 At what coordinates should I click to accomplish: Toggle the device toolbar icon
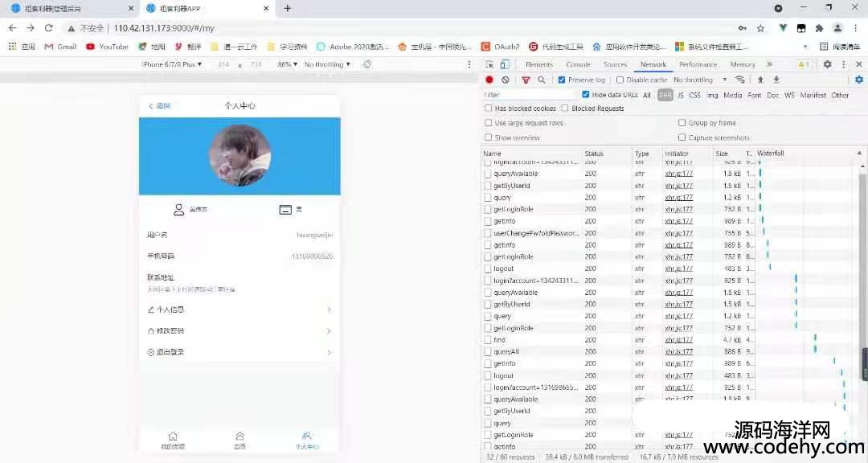tap(505, 64)
